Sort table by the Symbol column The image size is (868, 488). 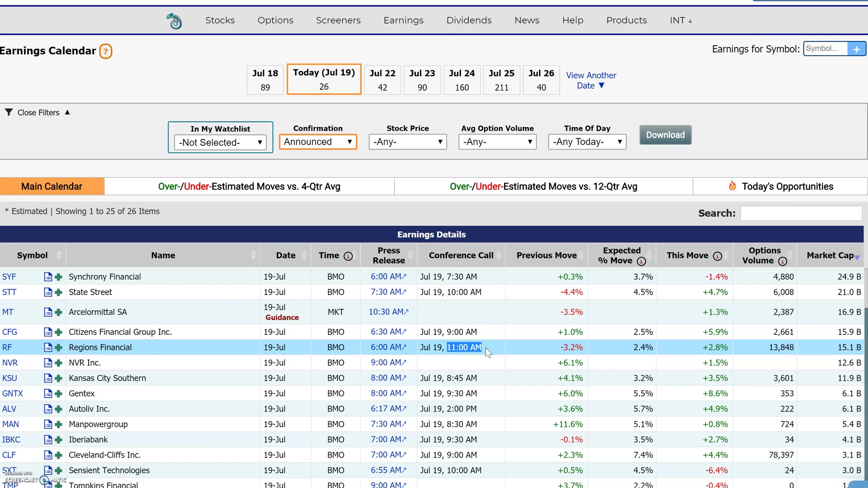coord(33,255)
